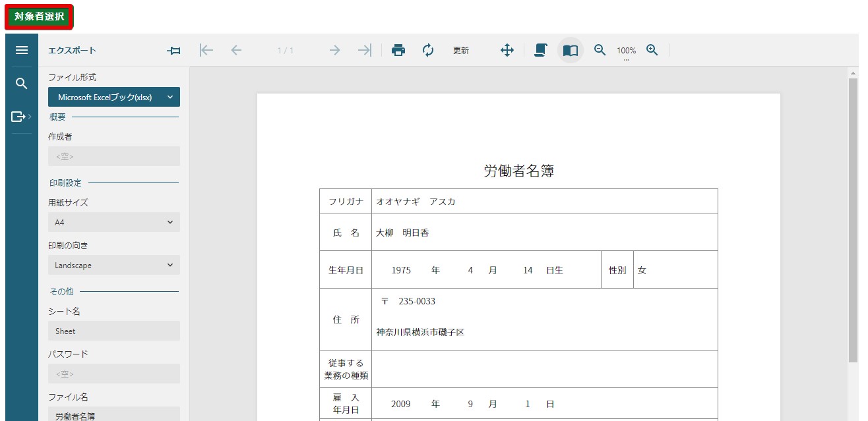This screenshot has width=868, height=421.
Task: Click the 作成者 input field
Action: click(114, 156)
